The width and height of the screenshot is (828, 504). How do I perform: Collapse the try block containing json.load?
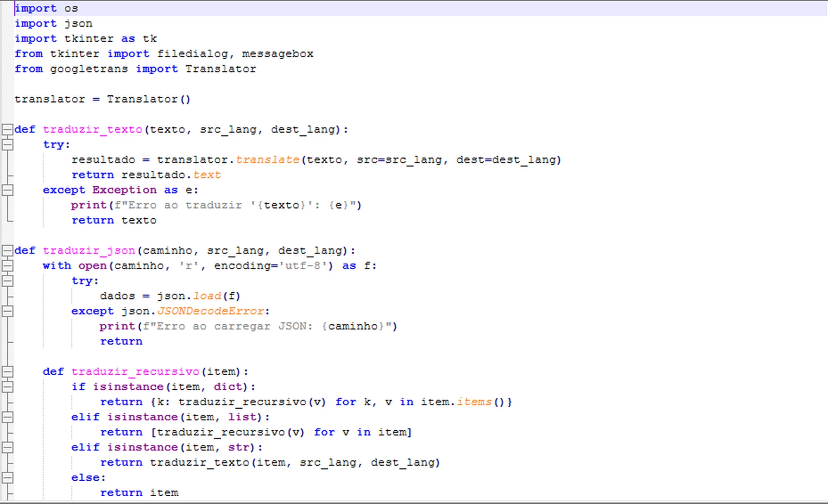pos(7,281)
